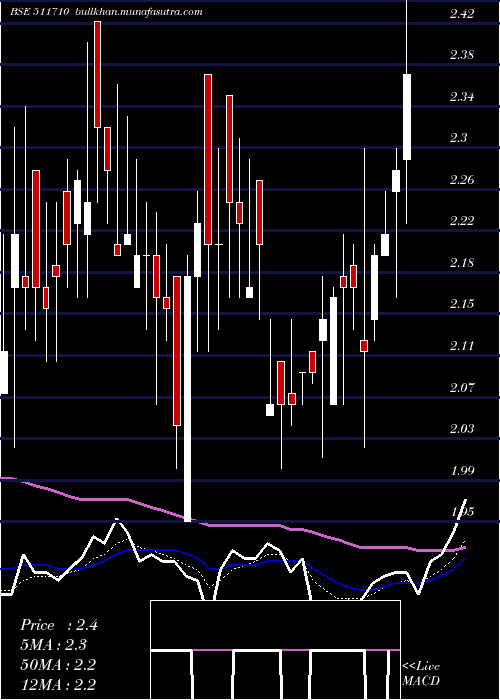Image resolution: width=500 pixels, height=700 pixels.
Task: Click the long white candle reaching 1.95
Action: pos(188,399)
